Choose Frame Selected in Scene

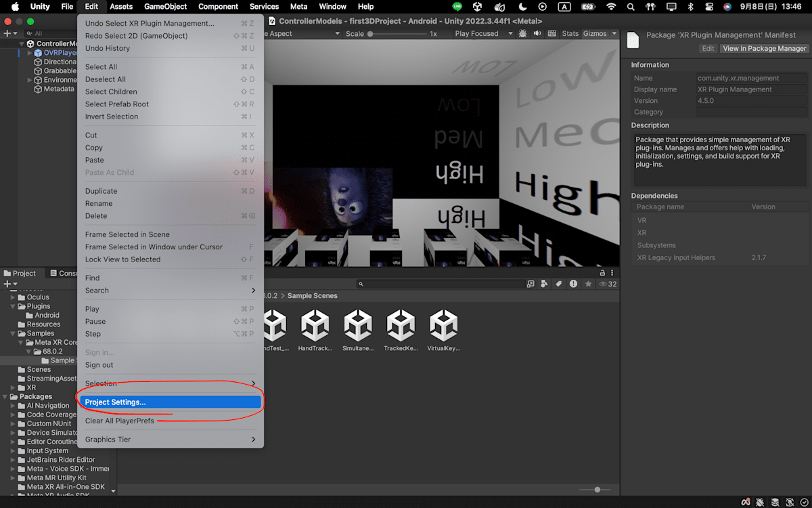[170, 234]
